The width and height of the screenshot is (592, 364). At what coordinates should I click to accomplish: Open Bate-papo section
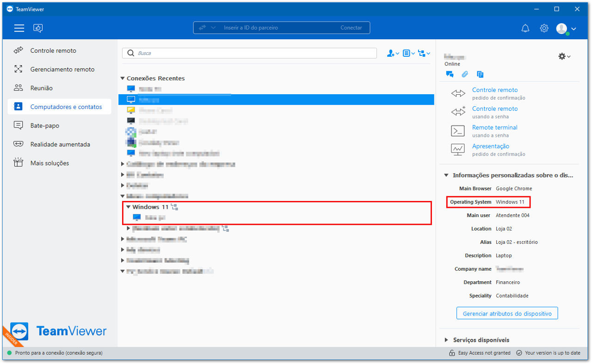(59, 126)
